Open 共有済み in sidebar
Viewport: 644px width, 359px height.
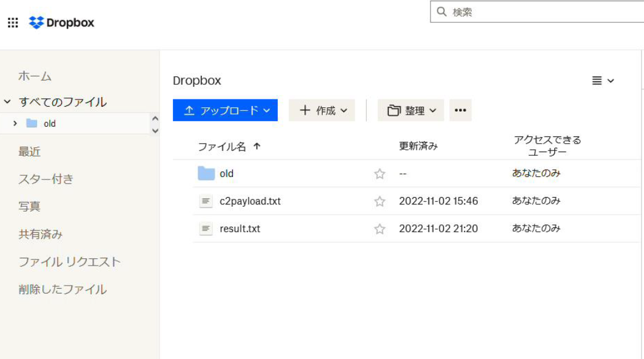40,234
